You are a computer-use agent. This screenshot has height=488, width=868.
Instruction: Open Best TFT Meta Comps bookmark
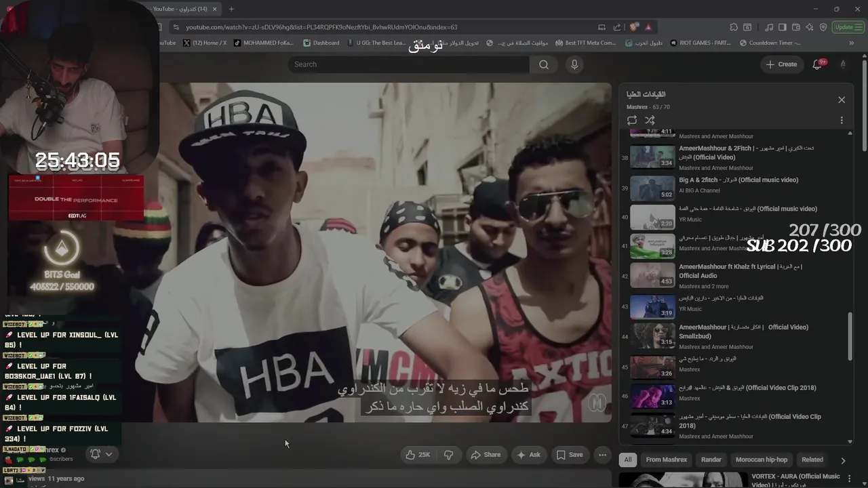(x=586, y=43)
